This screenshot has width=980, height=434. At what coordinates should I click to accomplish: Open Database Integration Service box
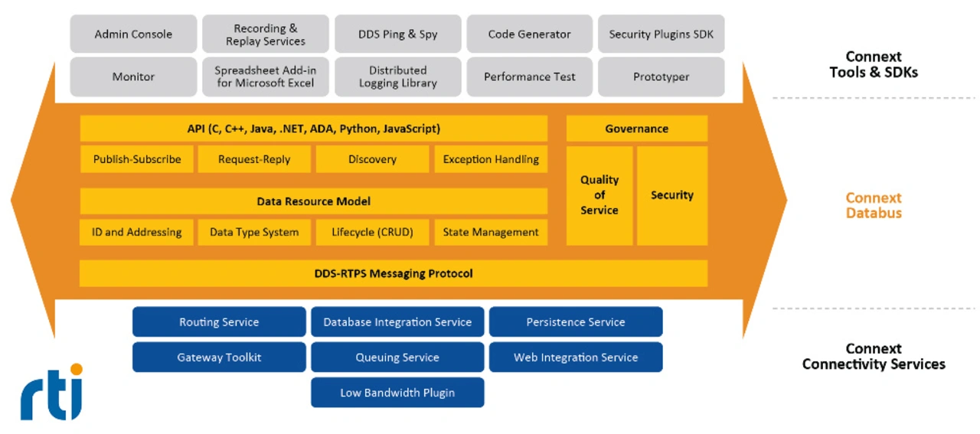point(397,322)
